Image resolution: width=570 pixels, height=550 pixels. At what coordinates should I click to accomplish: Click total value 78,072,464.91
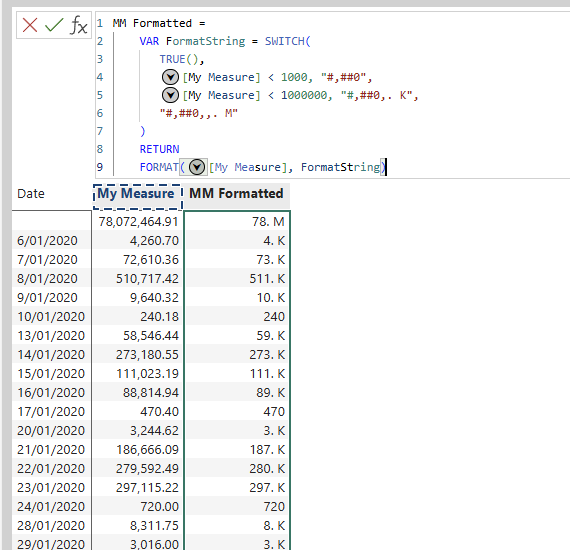[138, 222]
